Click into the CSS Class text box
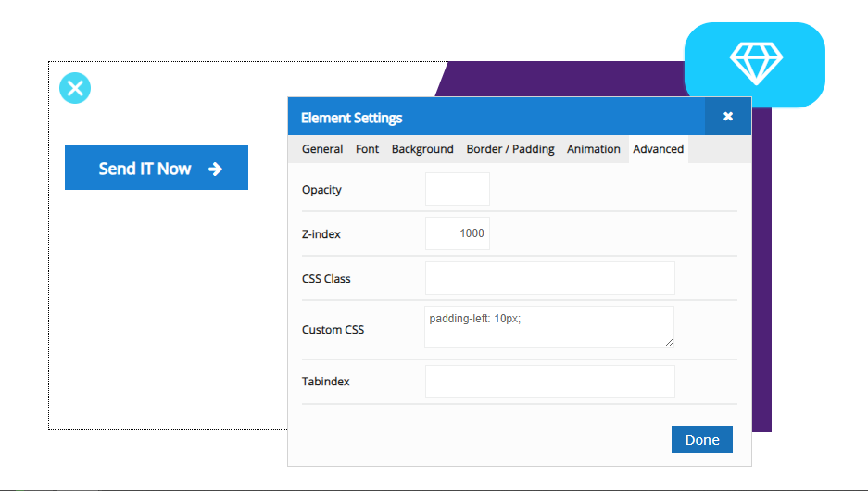Screen dimensions: 868x491 549,278
